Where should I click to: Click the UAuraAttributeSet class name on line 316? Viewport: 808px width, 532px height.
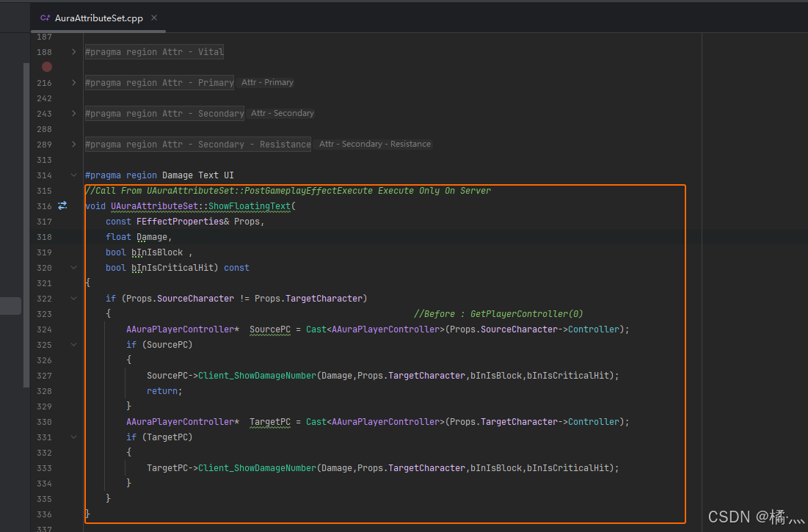(155, 206)
